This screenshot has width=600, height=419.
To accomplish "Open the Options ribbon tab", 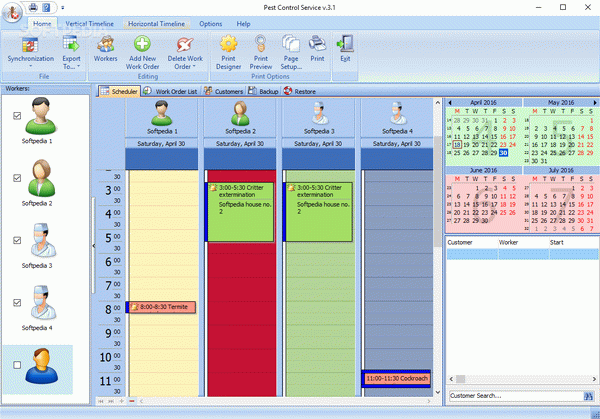I will point(210,24).
